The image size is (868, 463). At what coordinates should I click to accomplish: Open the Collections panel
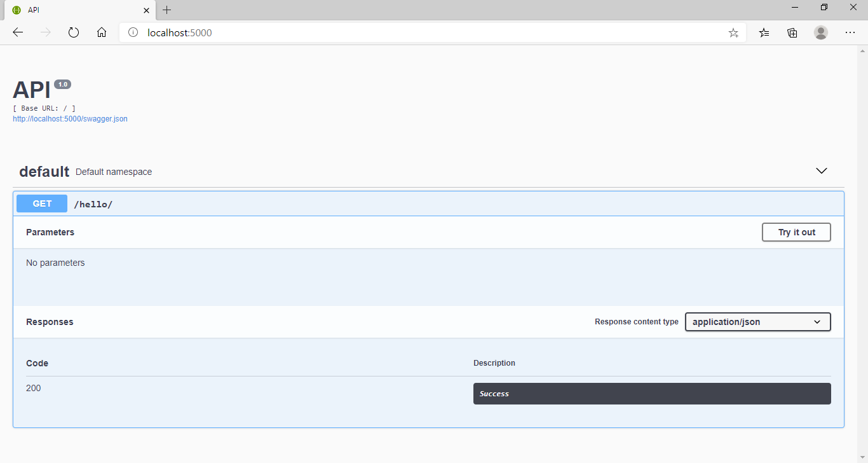click(x=792, y=32)
